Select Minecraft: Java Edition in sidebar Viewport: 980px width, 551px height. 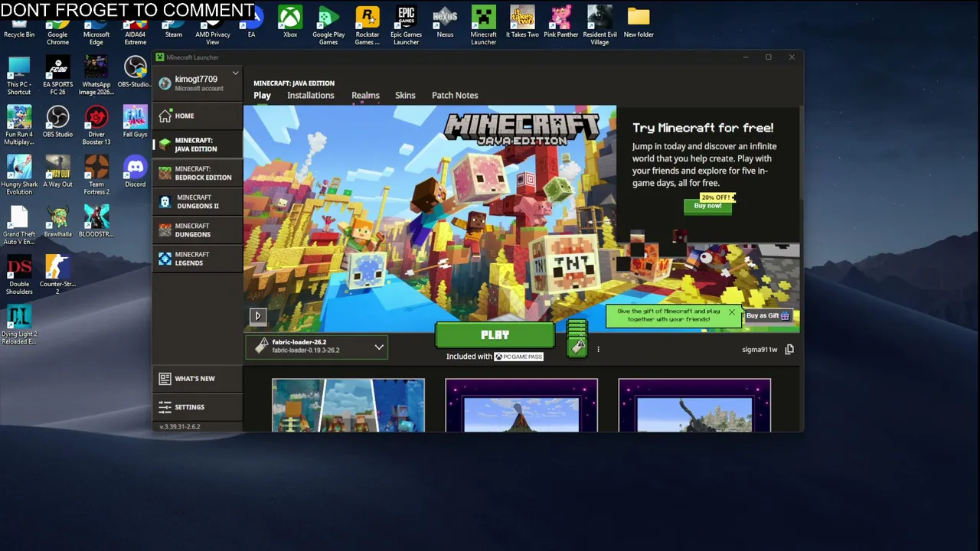[x=198, y=145]
